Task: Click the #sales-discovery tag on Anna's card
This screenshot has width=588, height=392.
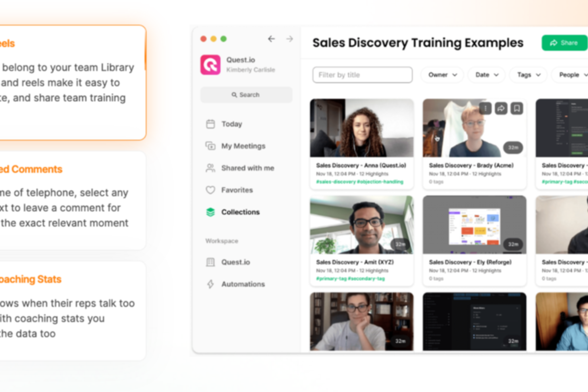Action: pyautogui.click(x=336, y=182)
